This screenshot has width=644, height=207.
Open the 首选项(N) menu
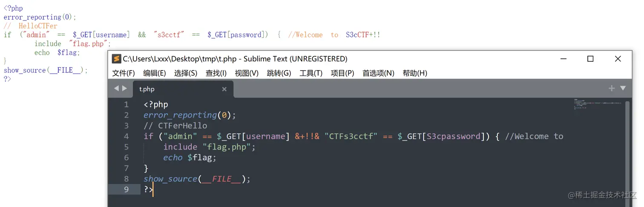coord(378,73)
